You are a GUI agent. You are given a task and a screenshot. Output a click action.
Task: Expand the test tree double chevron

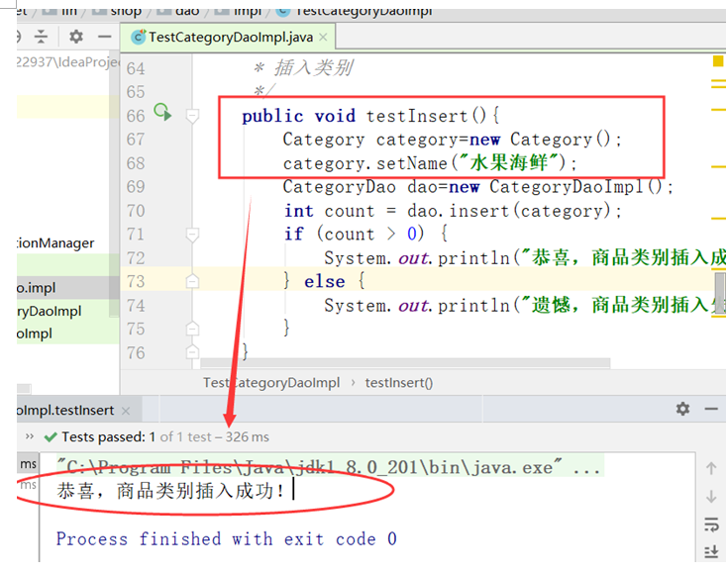(x=30, y=436)
